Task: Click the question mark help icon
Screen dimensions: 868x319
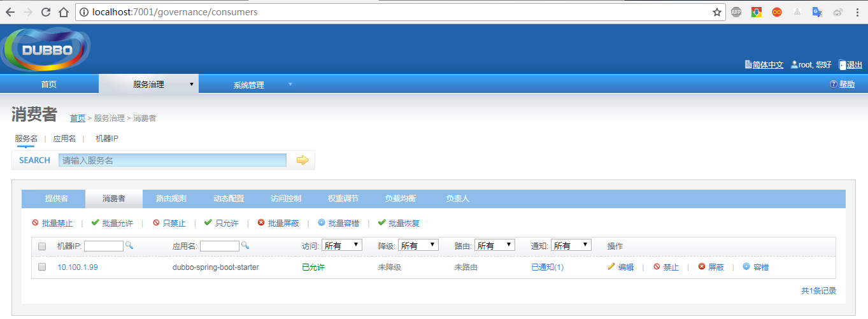Action: (x=833, y=84)
